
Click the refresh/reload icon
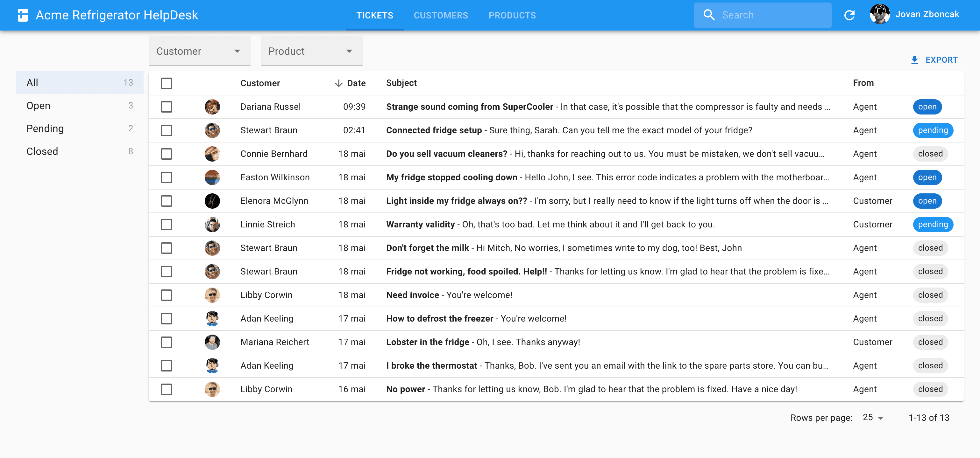pyautogui.click(x=849, y=15)
